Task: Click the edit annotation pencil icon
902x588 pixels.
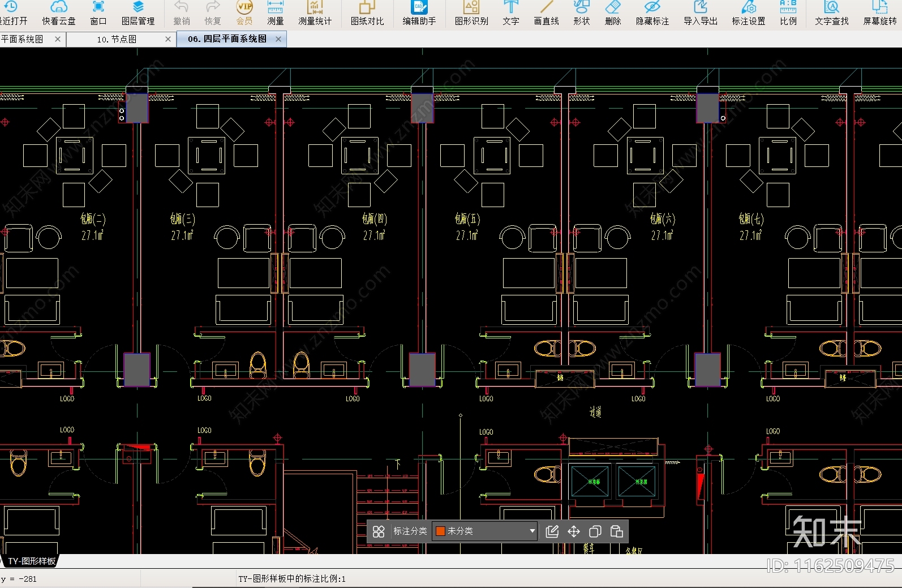Action: click(552, 531)
